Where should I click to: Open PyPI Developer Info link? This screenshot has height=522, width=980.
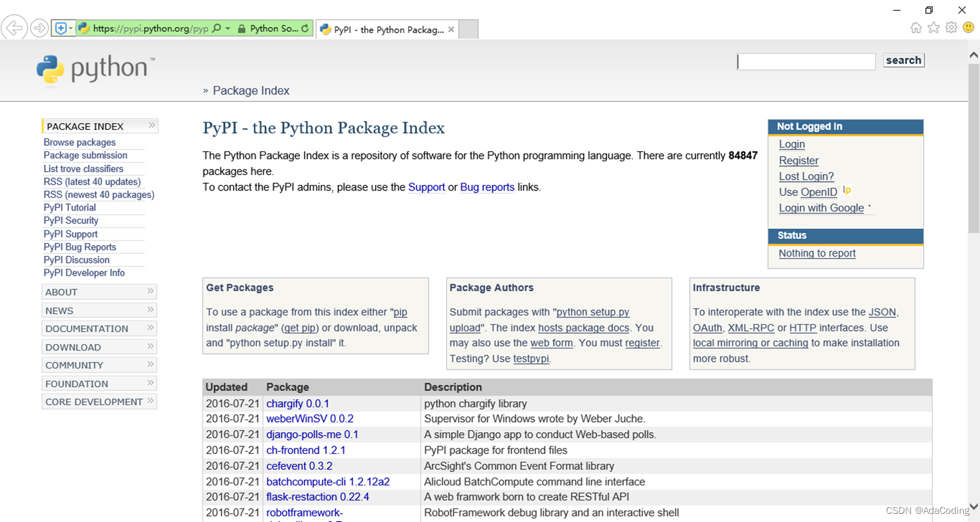(84, 273)
